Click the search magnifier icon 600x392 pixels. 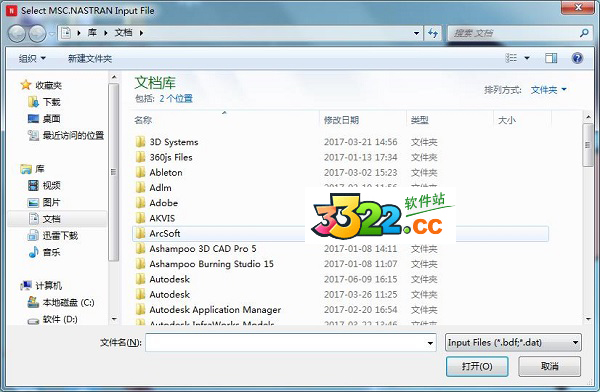[x=584, y=33]
